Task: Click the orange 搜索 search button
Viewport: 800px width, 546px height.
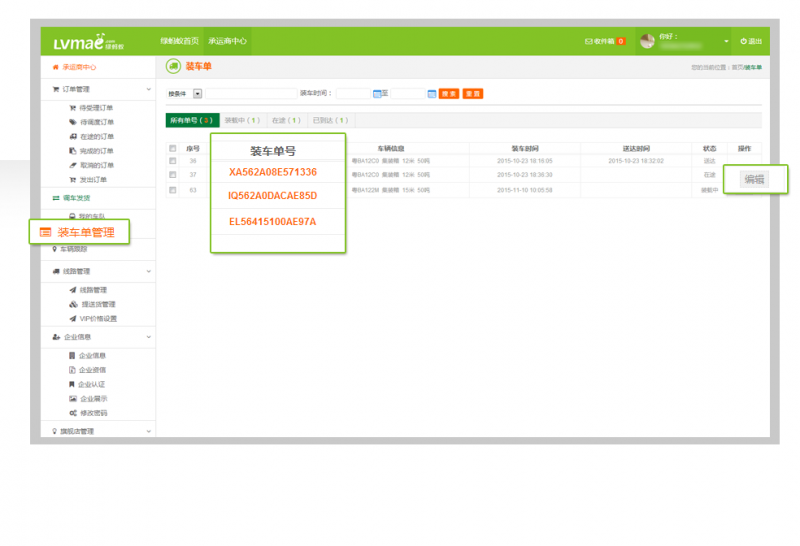Action: pos(449,94)
